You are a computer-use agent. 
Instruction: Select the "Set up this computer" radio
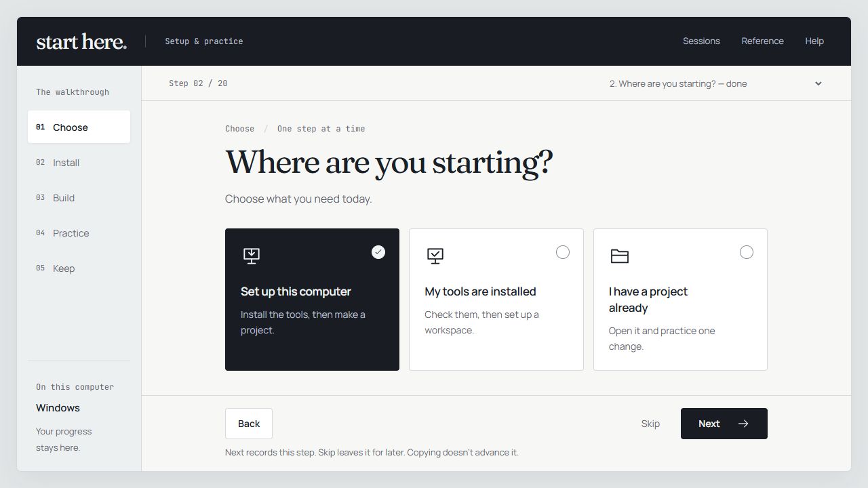point(378,252)
